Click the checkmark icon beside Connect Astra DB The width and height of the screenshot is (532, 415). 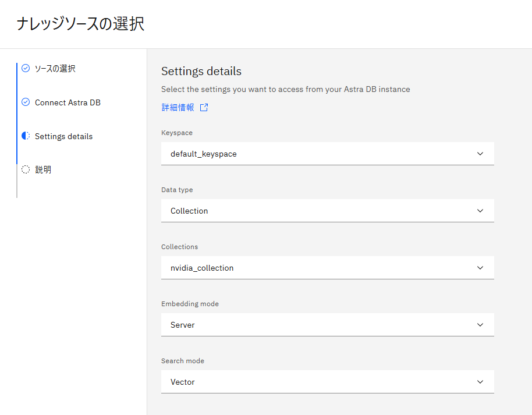coord(26,102)
